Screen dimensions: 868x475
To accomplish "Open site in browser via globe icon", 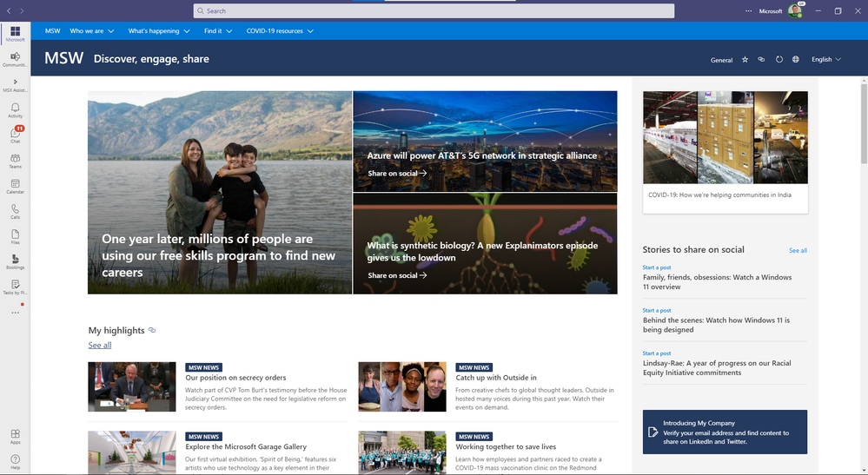I will click(x=796, y=59).
